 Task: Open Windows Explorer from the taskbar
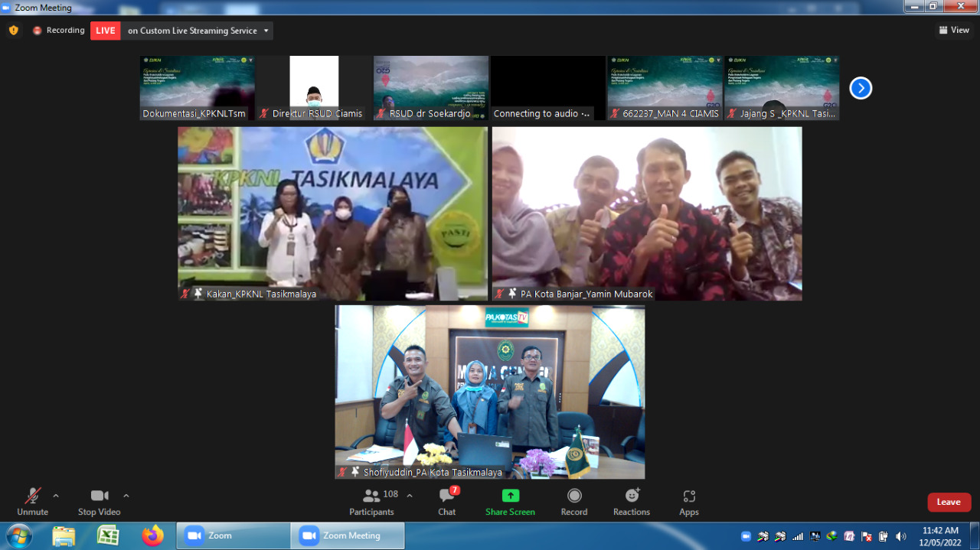(64, 535)
